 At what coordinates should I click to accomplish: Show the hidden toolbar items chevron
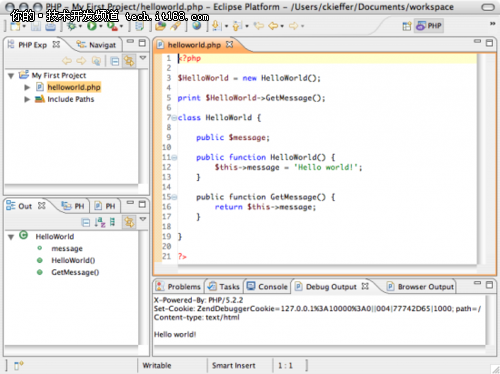(492, 24)
